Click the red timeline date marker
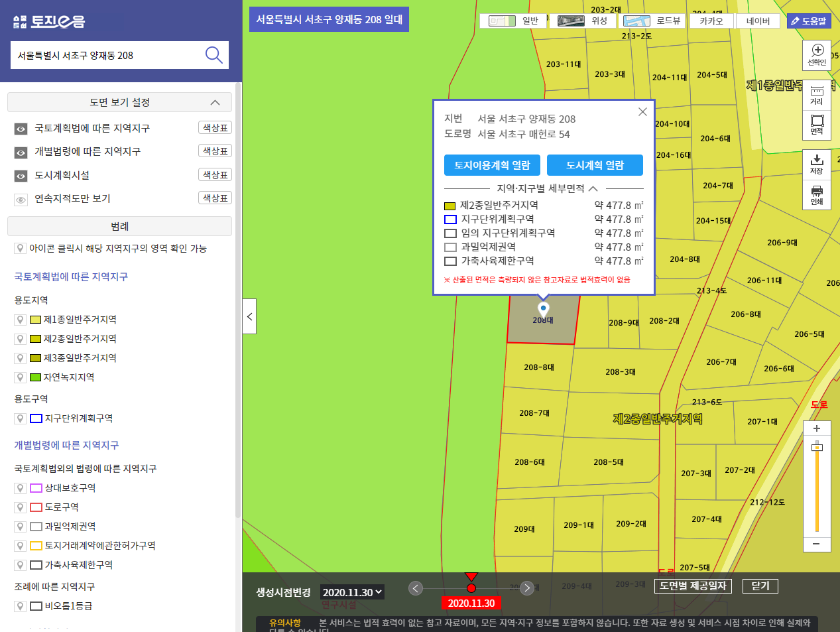Screen dimensions: 840x632 point(471,588)
